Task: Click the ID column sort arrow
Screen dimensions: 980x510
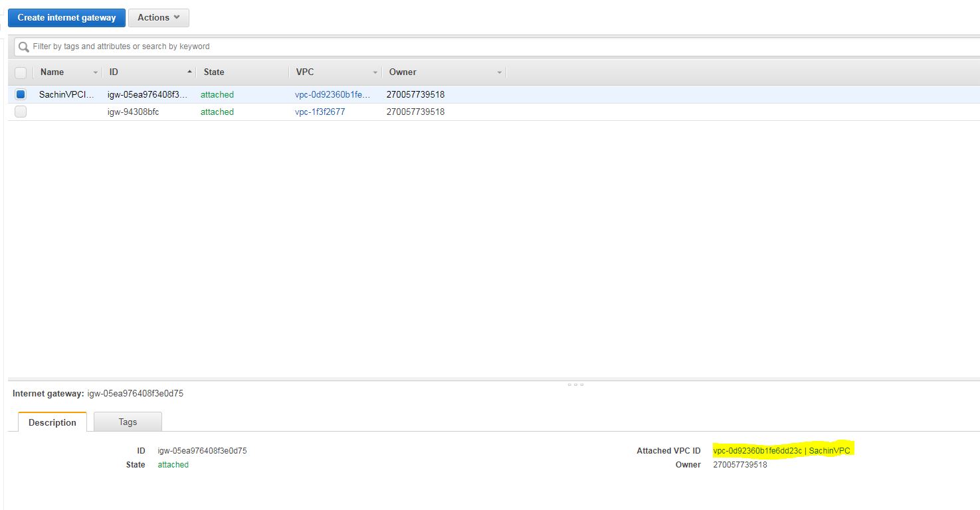Action: (x=189, y=72)
